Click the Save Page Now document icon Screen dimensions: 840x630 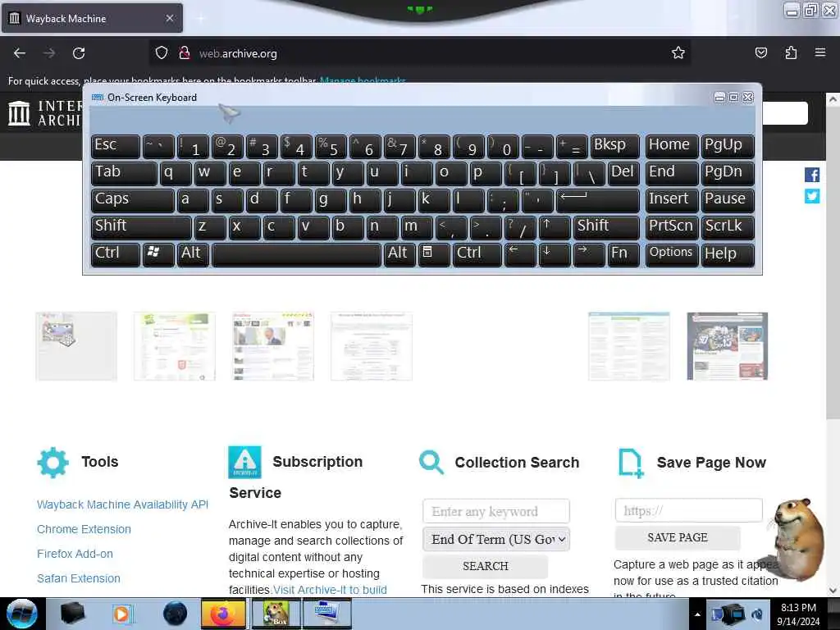630,463
